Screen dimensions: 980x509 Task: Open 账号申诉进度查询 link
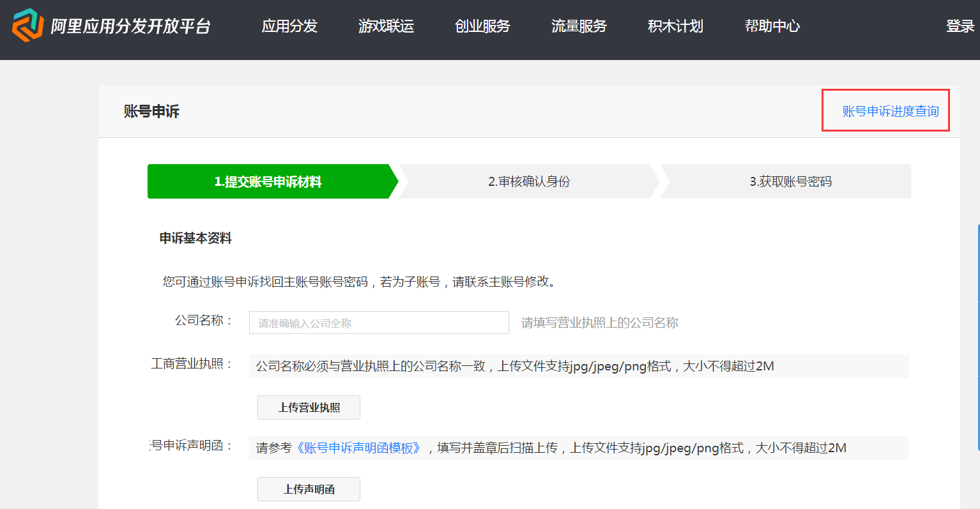(x=891, y=111)
